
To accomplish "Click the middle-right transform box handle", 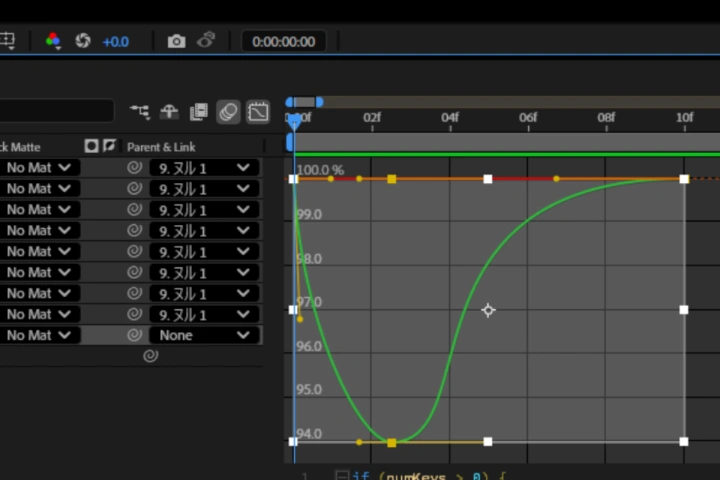I will click(684, 310).
